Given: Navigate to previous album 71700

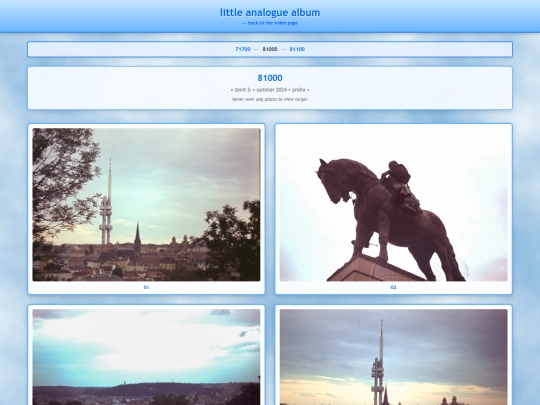Looking at the screenshot, I should 243,49.
